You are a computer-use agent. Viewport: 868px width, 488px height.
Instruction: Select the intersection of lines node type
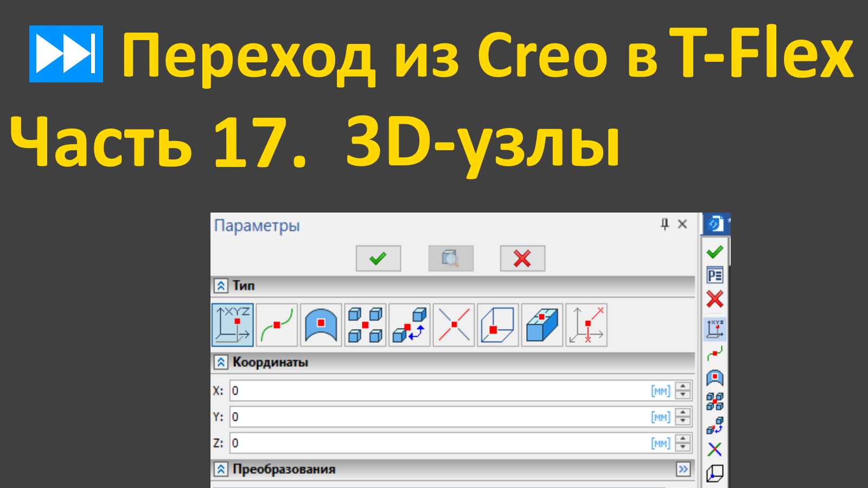pos(454,325)
